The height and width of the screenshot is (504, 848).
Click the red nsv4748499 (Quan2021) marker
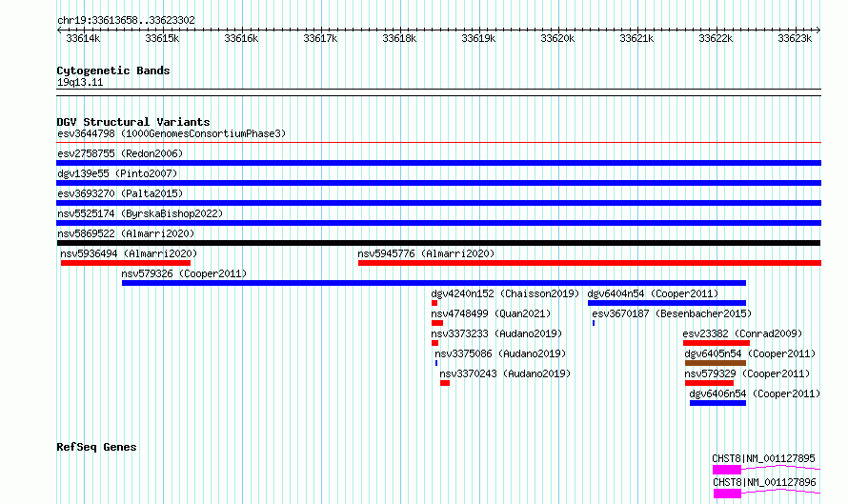point(437,323)
